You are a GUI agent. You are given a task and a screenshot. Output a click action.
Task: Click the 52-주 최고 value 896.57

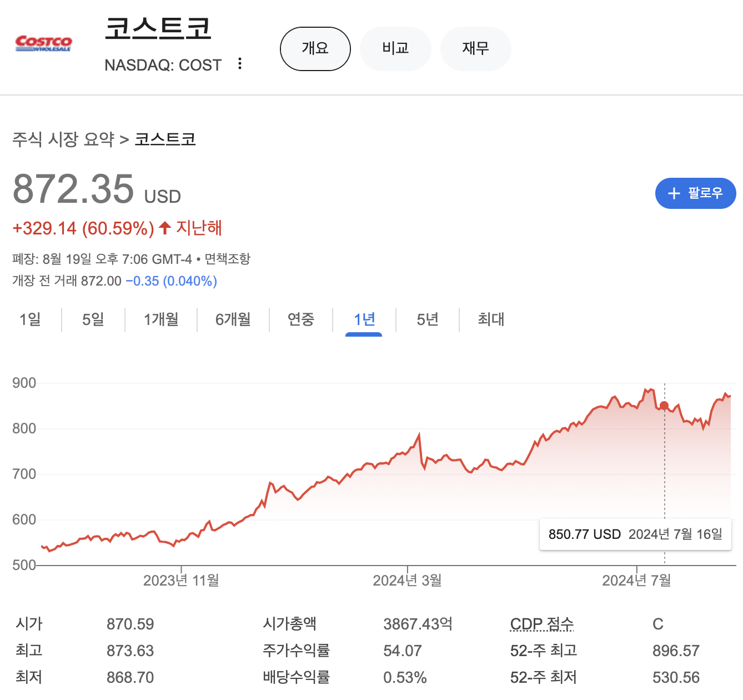(676, 651)
